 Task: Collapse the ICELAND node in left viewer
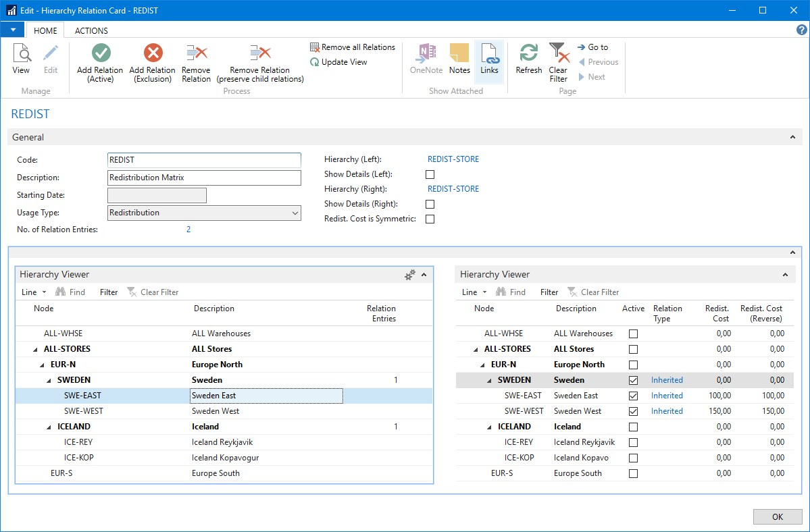[x=49, y=427]
